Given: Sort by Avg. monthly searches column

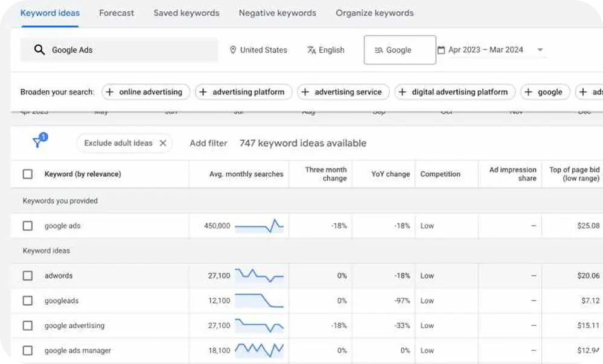Looking at the screenshot, I should tap(246, 174).
